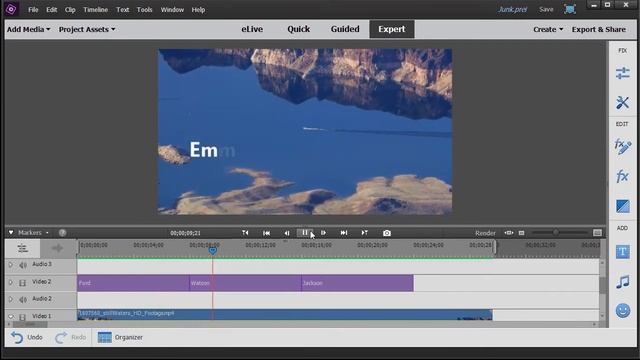Image resolution: width=640 pixels, height=360 pixels.
Task: Go to next edit point
Action: coord(364,233)
